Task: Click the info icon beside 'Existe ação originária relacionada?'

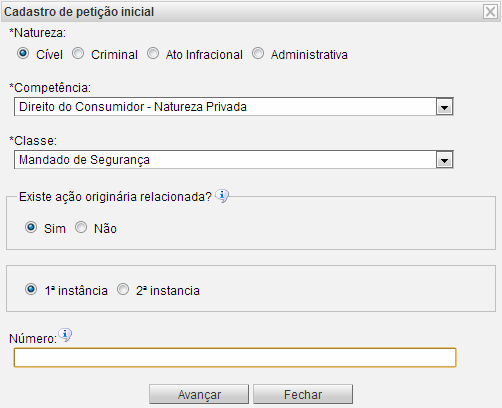Action: [x=222, y=196]
